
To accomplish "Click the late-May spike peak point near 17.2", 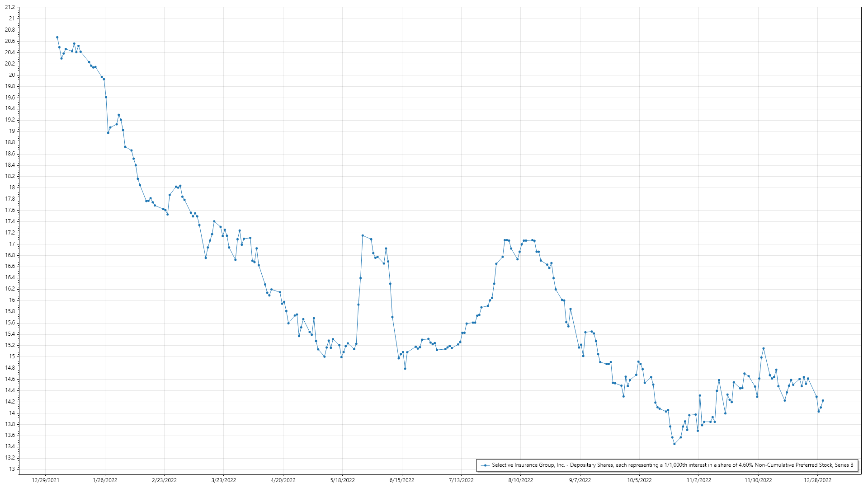I will click(363, 235).
